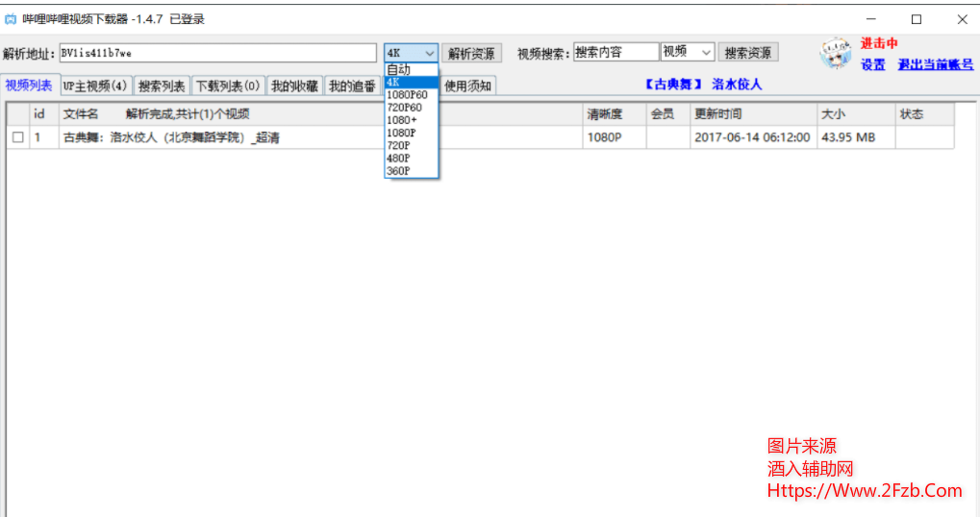The image size is (980, 517).
Task: Switch to the UP主视频(4) tab
Action: point(94,86)
